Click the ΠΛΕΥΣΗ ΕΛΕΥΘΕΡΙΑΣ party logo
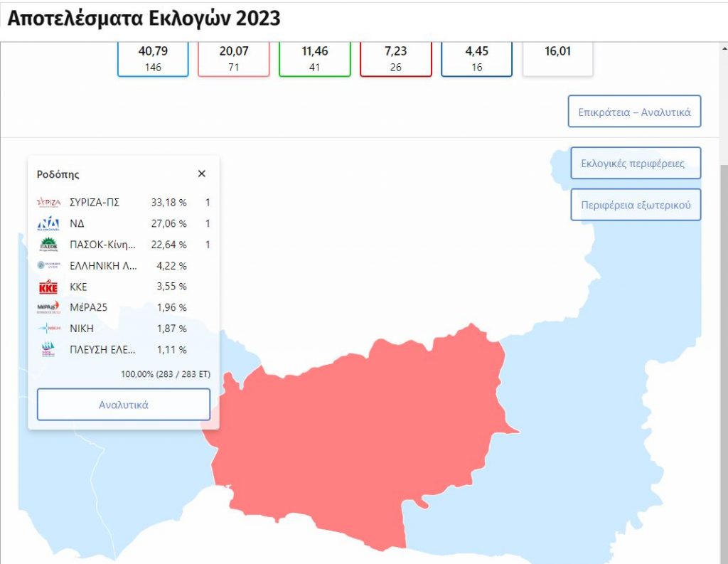The width and height of the screenshot is (728, 564). 48,350
